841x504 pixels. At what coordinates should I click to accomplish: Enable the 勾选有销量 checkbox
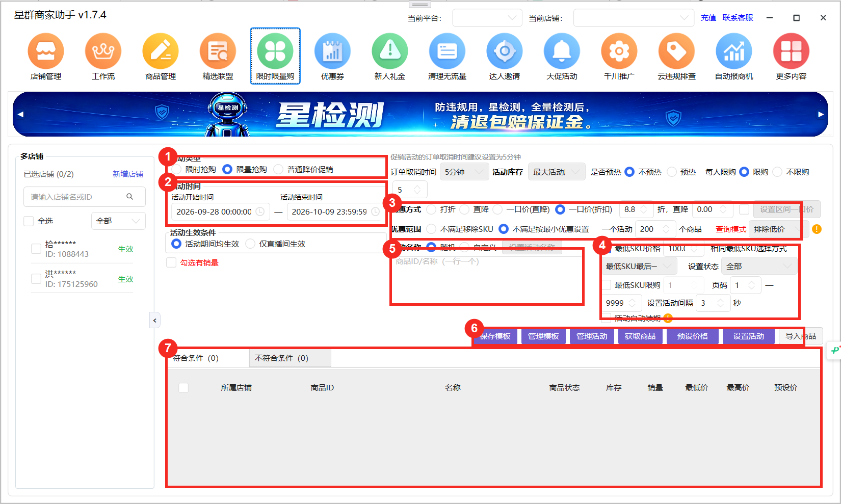[x=171, y=262]
